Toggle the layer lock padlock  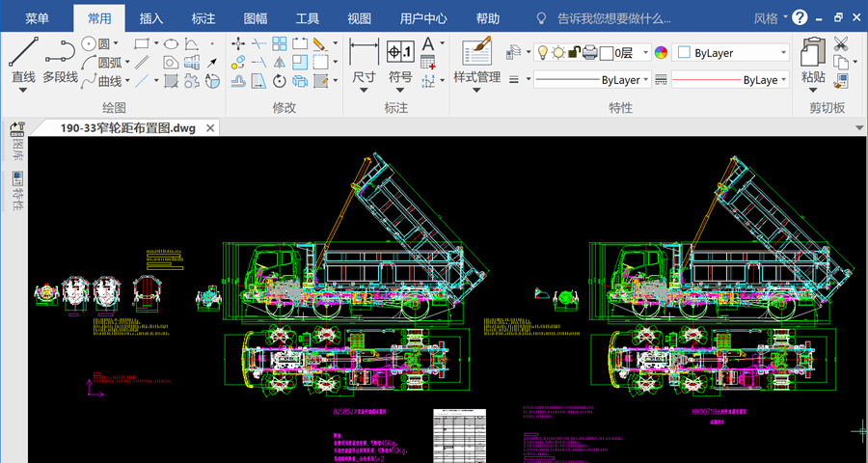click(575, 53)
